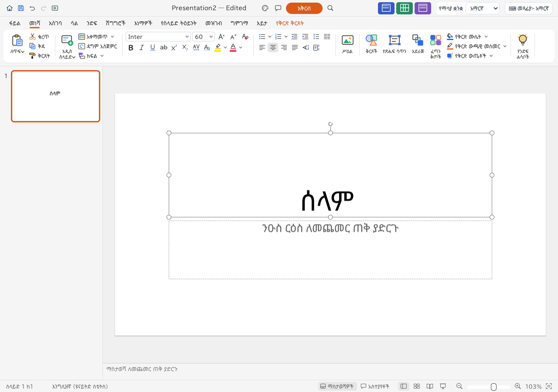Click the zoom in plus icon
The image size is (558, 392).
click(x=518, y=386)
